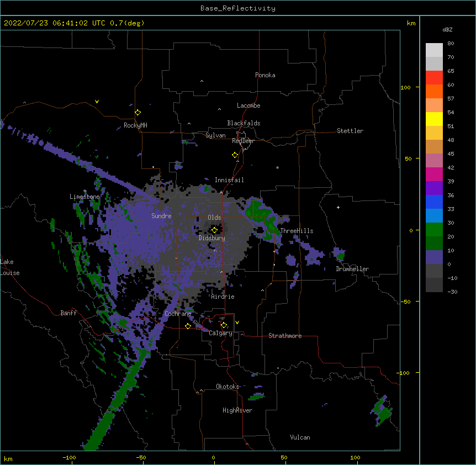Select the Olds label
The height and width of the screenshot is (465, 476).
(214, 218)
